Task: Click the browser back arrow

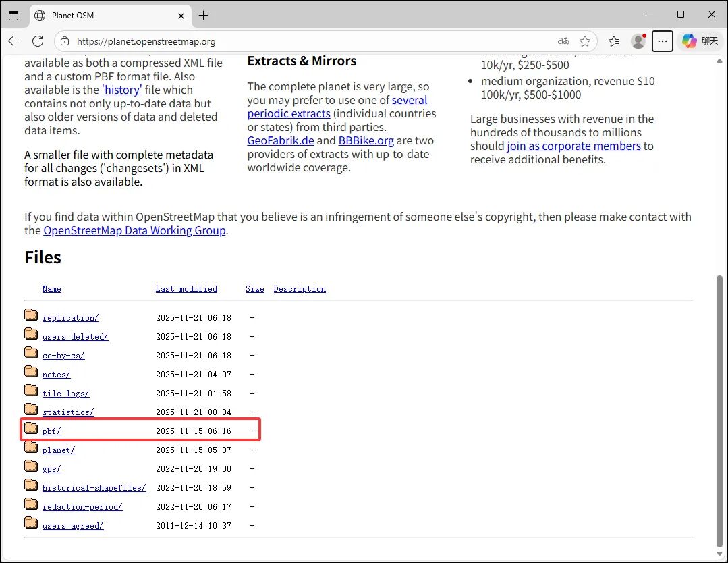Action: tap(13, 41)
